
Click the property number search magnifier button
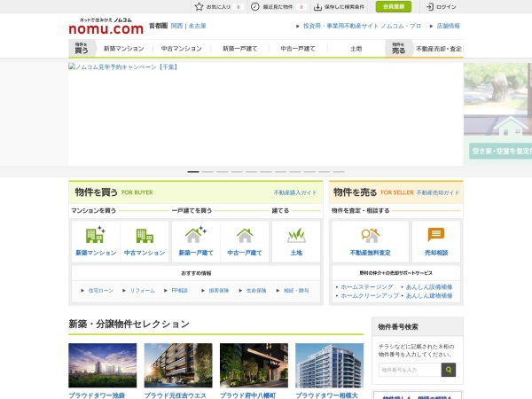pyautogui.click(x=449, y=370)
